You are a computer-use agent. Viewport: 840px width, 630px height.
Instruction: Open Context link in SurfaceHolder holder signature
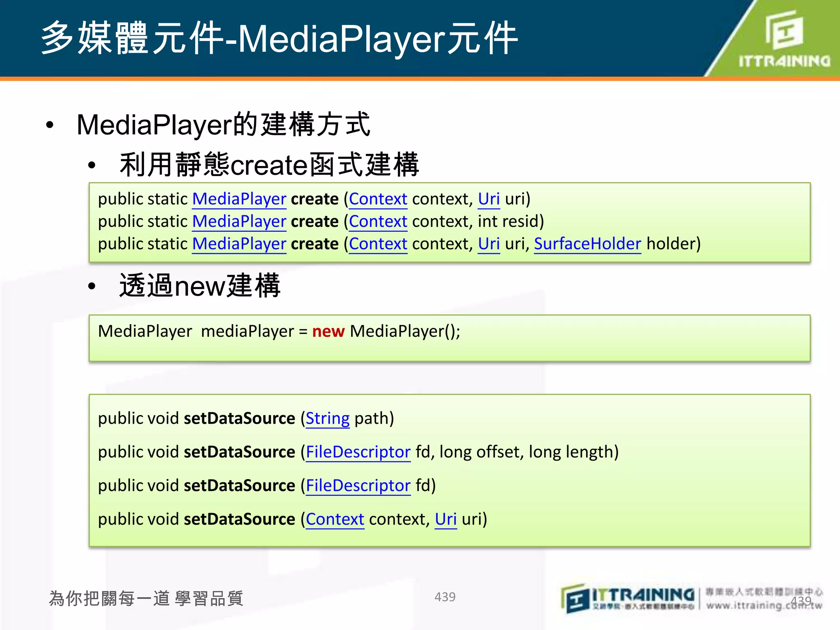[x=378, y=244]
